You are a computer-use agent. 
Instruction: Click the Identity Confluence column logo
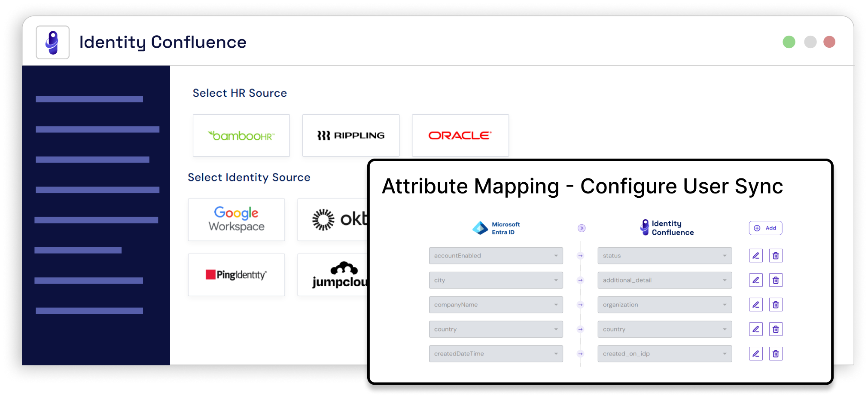pyautogui.click(x=667, y=228)
